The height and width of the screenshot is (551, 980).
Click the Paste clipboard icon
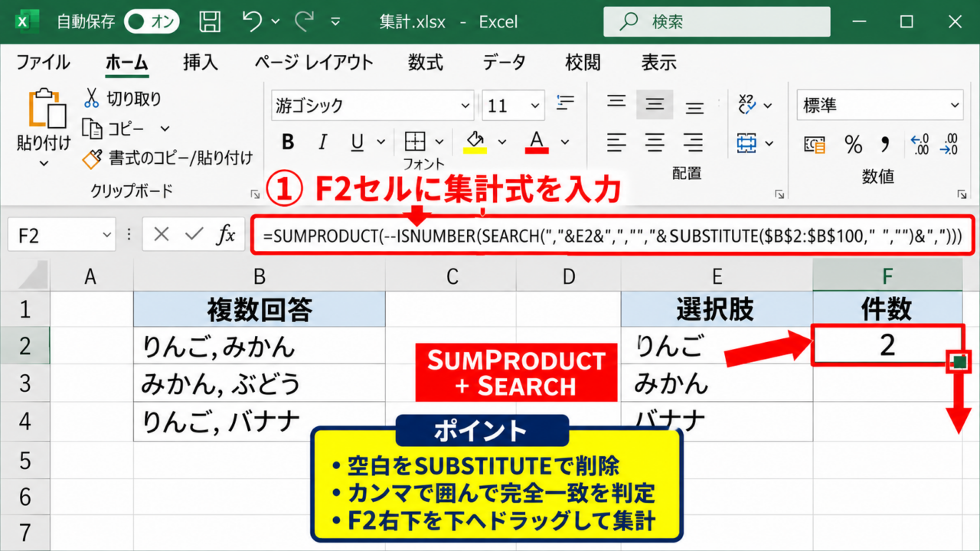[x=47, y=109]
